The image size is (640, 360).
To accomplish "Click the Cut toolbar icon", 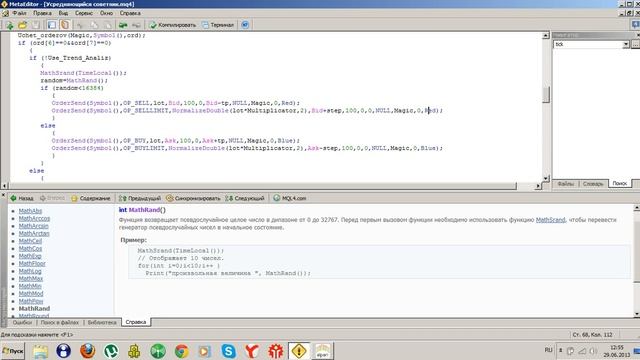I will tap(80, 25).
